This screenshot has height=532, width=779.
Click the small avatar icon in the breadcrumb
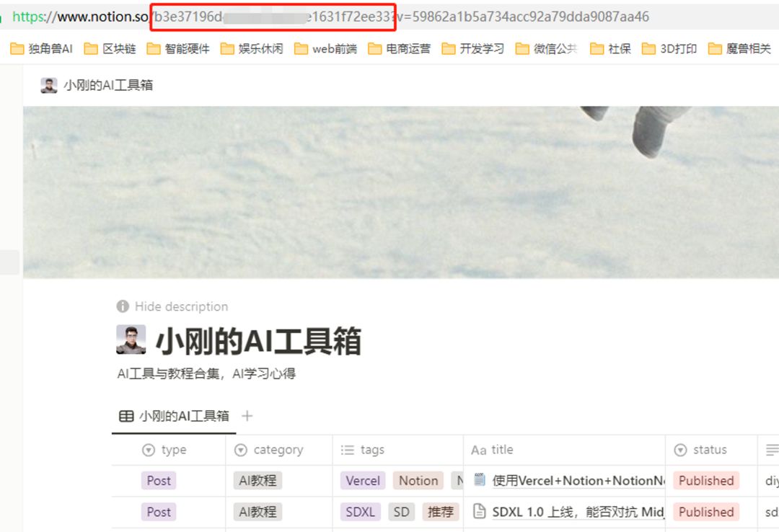[49, 85]
